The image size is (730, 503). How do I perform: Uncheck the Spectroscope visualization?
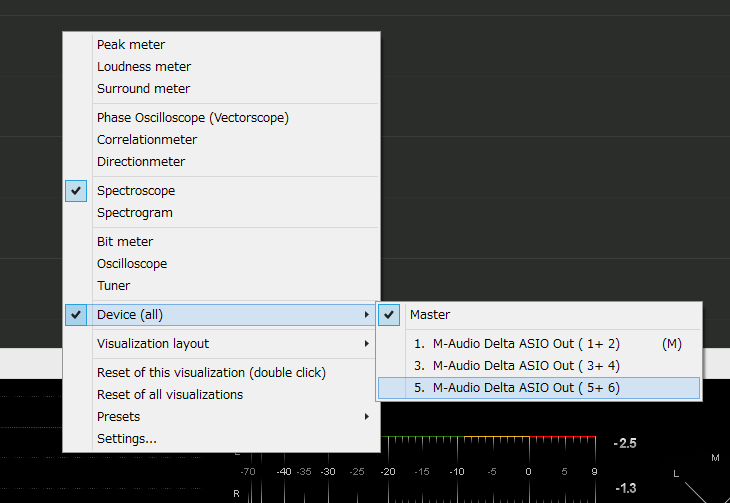click(x=222, y=191)
